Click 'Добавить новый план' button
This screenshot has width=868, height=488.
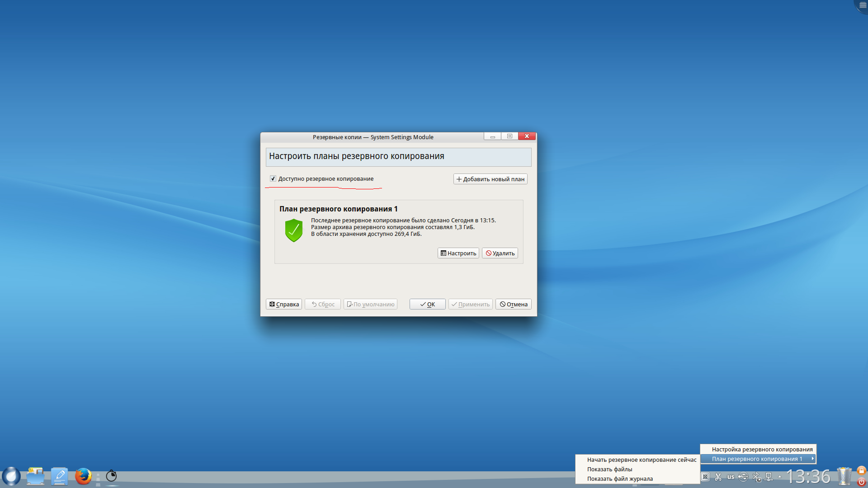pyautogui.click(x=490, y=179)
